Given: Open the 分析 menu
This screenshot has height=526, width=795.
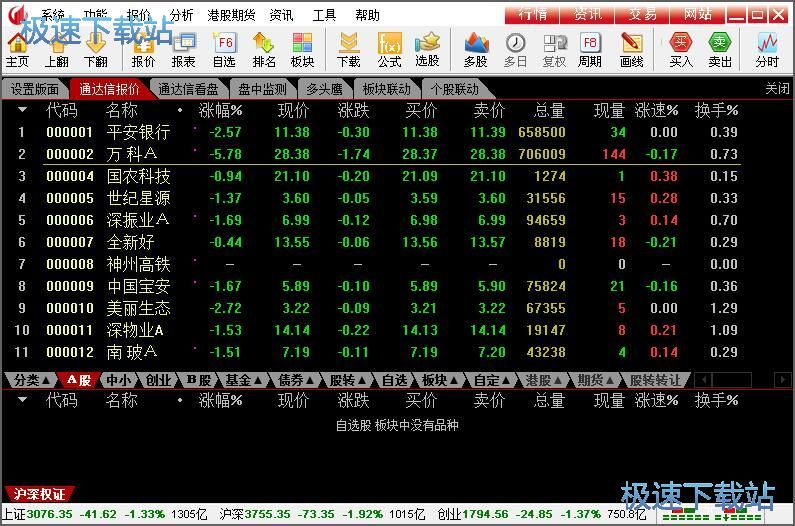Looking at the screenshot, I should coord(181,15).
